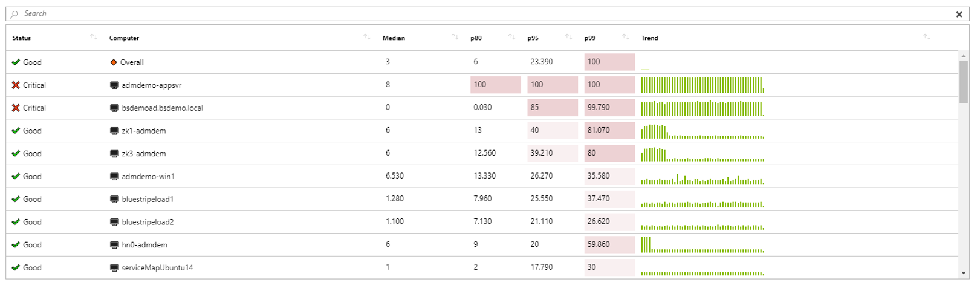Type in the Search input field
The height and width of the screenshot is (285, 980).
tap(484, 14)
